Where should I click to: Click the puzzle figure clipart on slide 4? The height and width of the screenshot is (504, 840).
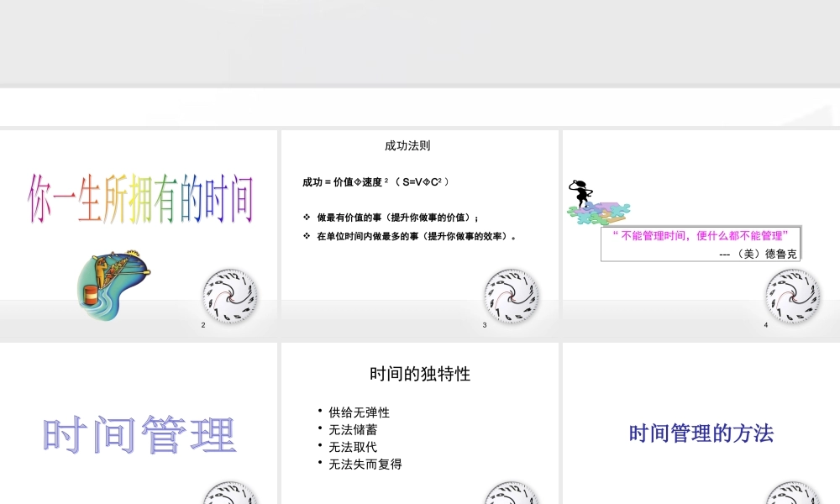click(x=598, y=203)
